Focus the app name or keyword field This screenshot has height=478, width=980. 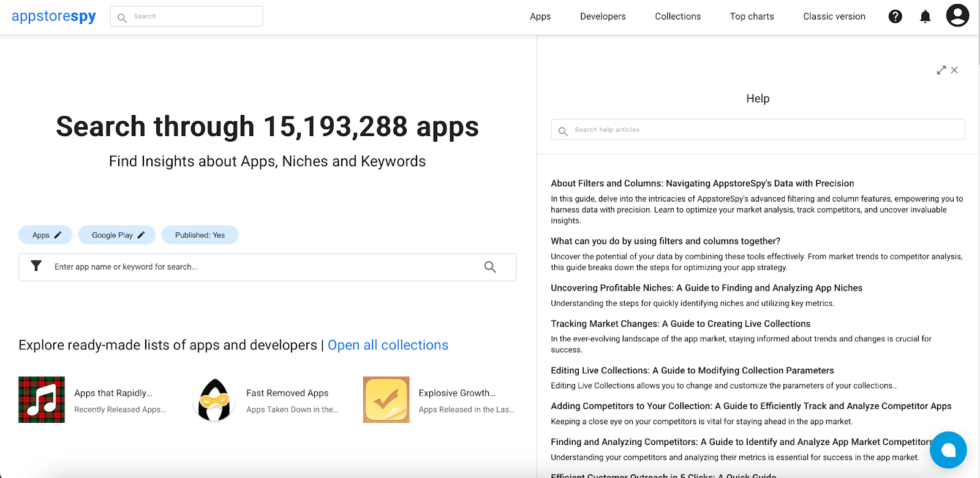point(267,267)
